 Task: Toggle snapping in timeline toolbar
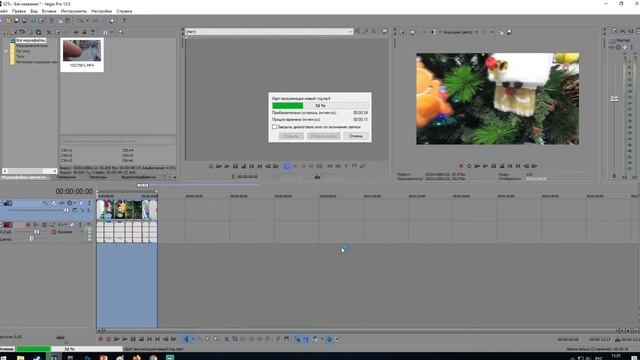pos(298,339)
